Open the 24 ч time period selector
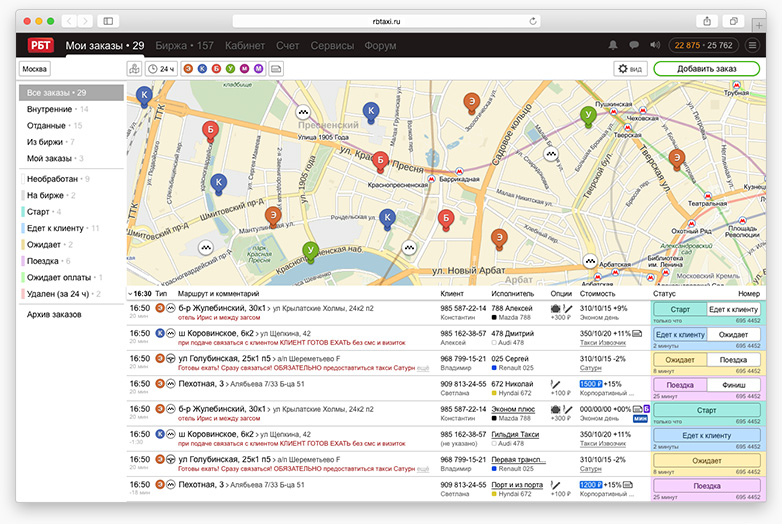Viewport: 782px width, 524px height. [161, 69]
